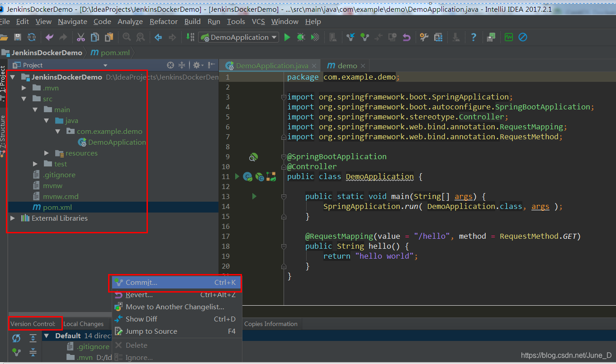Screen dimensions: 616x364
Task: Collapse the java folder arrow
Action: tap(46, 121)
